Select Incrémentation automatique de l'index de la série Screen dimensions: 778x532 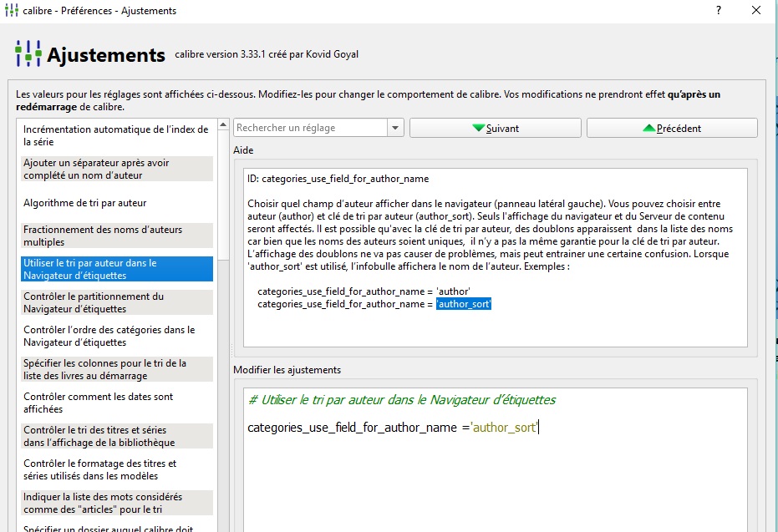tap(117, 135)
